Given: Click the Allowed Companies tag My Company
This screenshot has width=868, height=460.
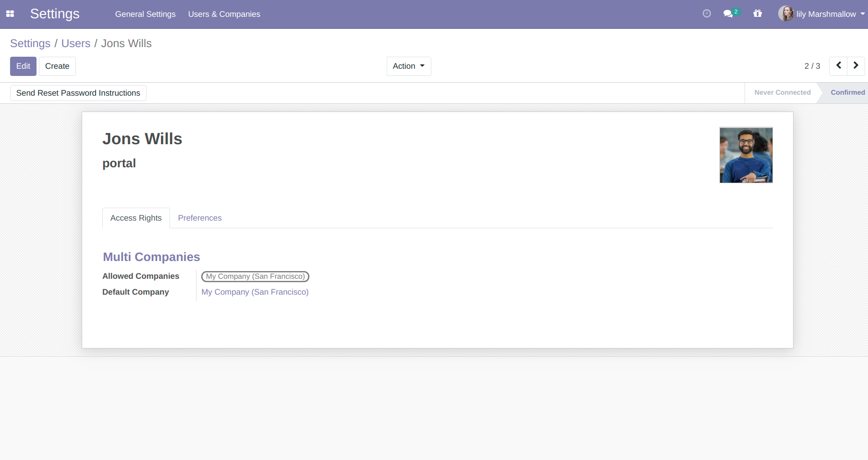Looking at the screenshot, I should click(x=255, y=276).
